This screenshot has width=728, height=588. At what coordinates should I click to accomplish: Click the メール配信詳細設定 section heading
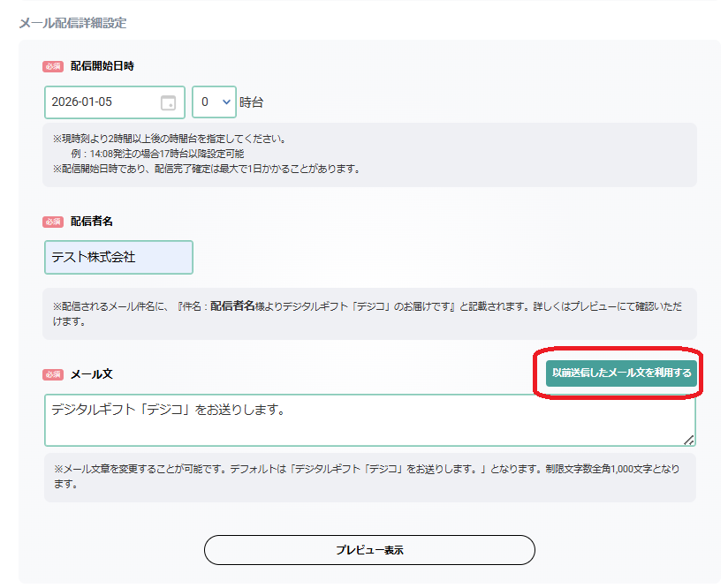click(72, 23)
